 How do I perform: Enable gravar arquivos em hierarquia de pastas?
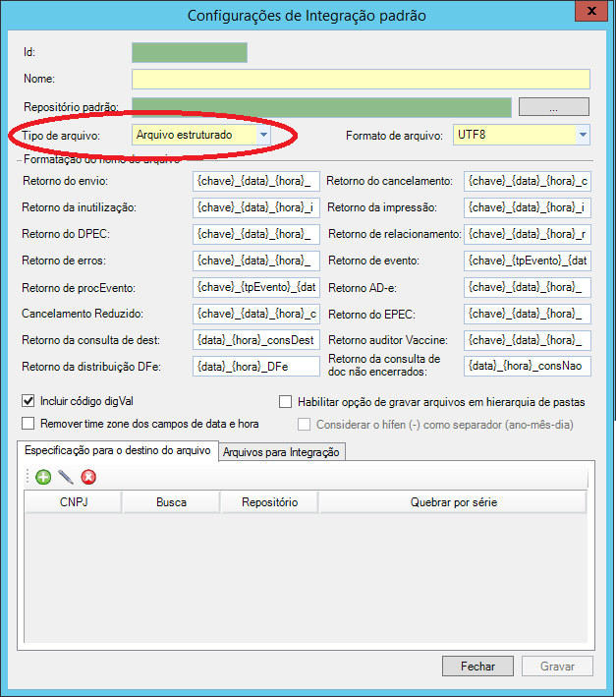[x=285, y=402]
